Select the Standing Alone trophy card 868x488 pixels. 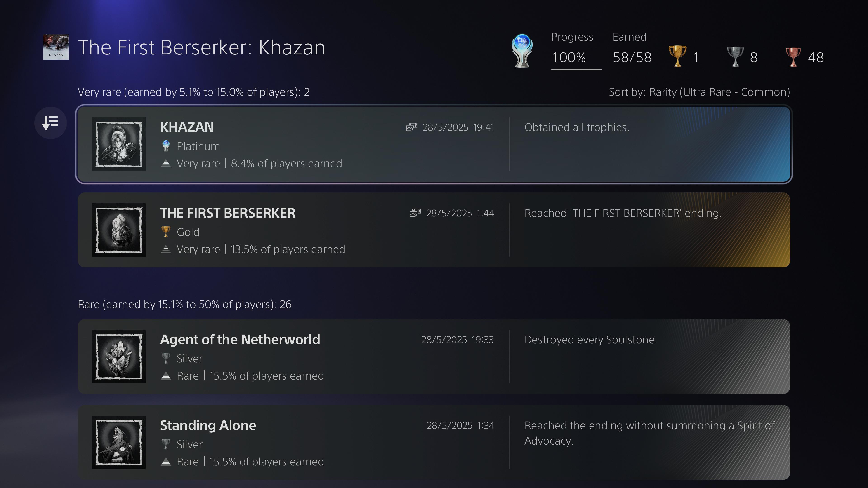pos(434,442)
